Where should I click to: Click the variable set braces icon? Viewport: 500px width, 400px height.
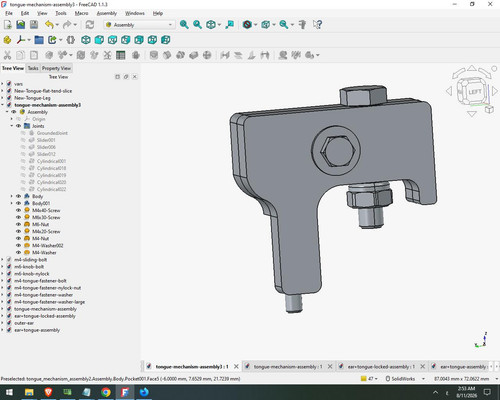(70, 40)
